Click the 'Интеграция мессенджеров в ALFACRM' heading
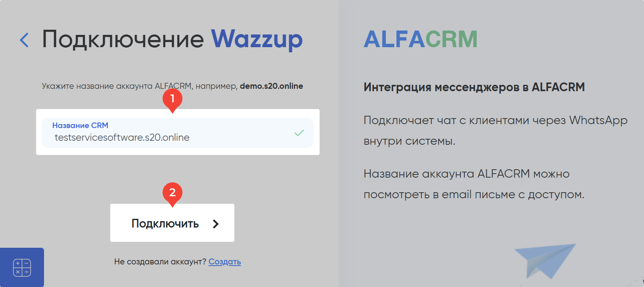Screen dimensions: 644x287 coord(474,87)
